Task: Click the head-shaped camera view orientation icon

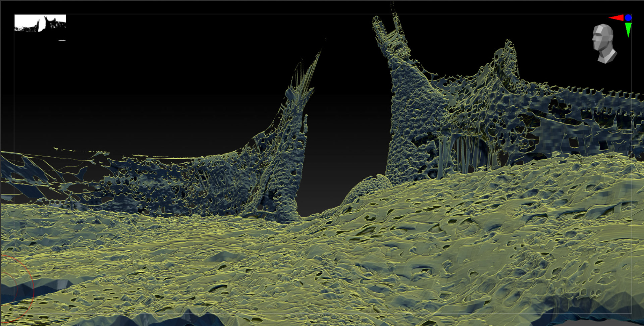Action: (x=604, y=44)
